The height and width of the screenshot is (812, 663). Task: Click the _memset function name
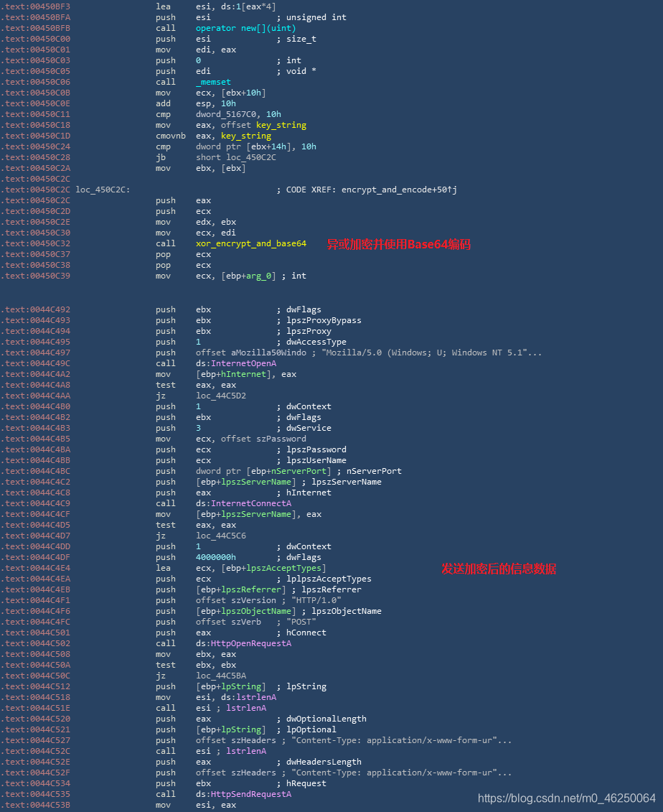(213, 82)
